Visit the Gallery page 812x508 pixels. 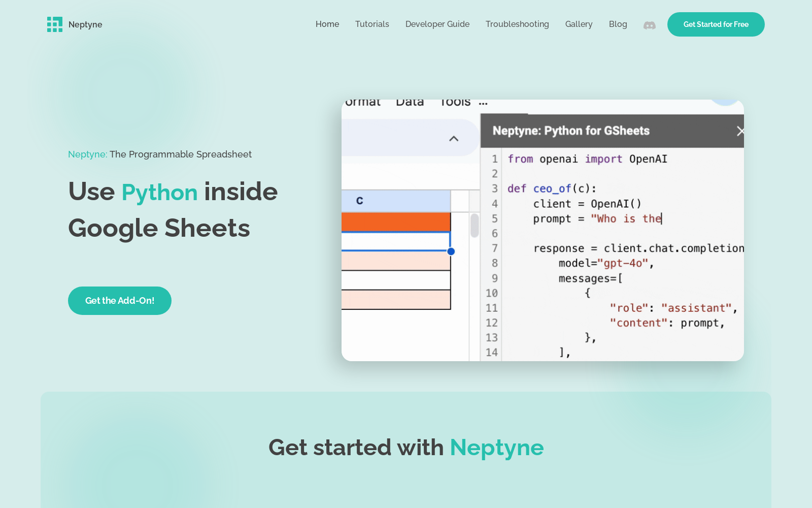[579, 24]
